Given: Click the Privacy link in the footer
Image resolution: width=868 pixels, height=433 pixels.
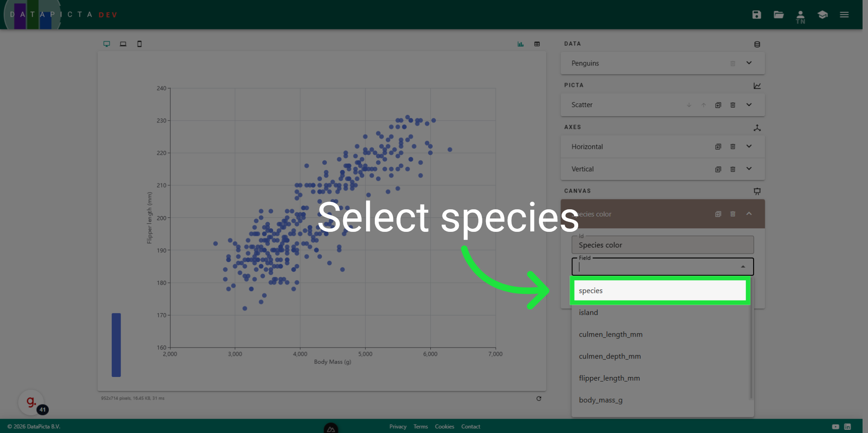Looking at the screenshot, I should (398, 426).
